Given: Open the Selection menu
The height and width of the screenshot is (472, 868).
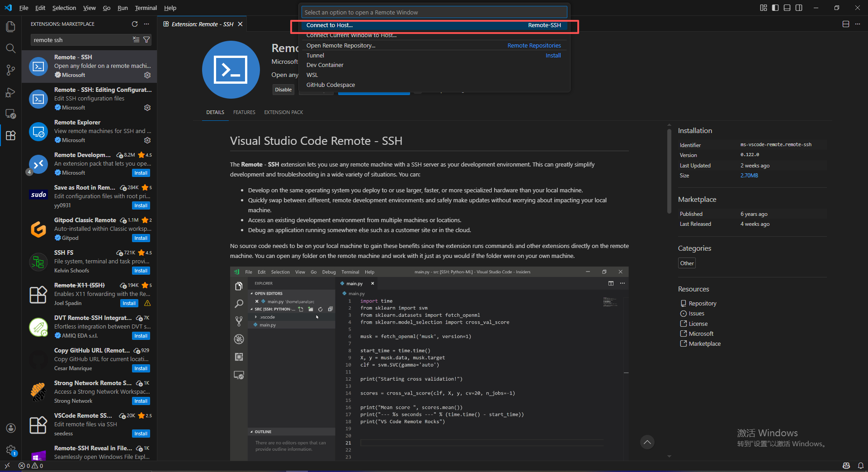Looking at the screenshot, I should click(64, 8).
